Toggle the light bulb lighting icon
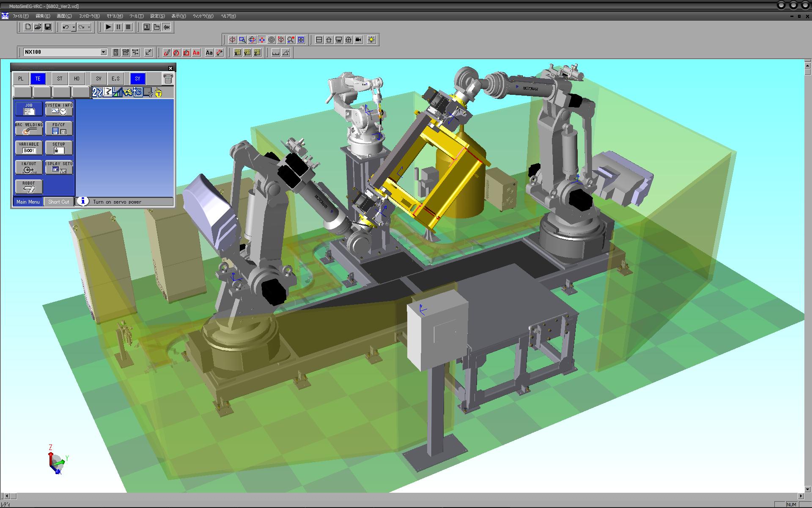Image resolution: width=812 pixels, height=508 pixels. coord(371,40)
